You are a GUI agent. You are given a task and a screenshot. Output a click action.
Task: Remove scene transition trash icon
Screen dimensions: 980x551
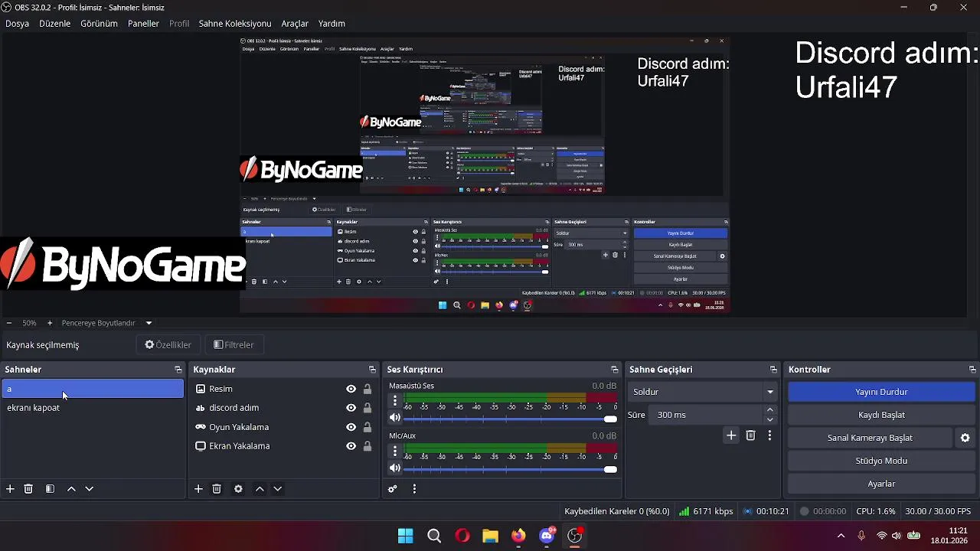[x=750, y=435]
